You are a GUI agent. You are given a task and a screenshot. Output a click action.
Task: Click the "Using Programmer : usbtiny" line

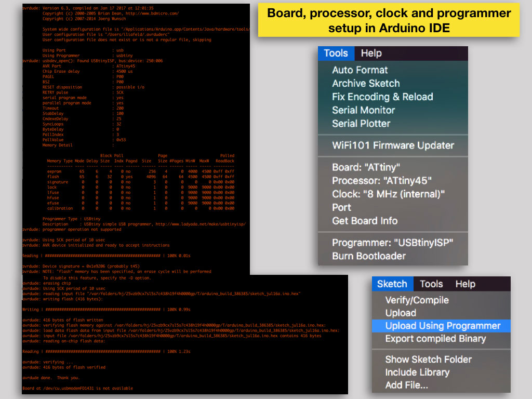tap(87, 56)
